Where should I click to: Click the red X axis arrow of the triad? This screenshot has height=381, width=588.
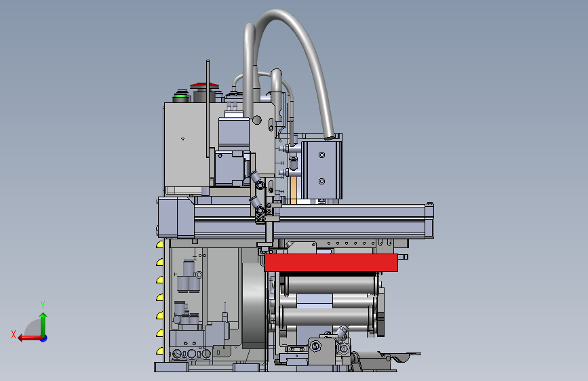(29, 338)
